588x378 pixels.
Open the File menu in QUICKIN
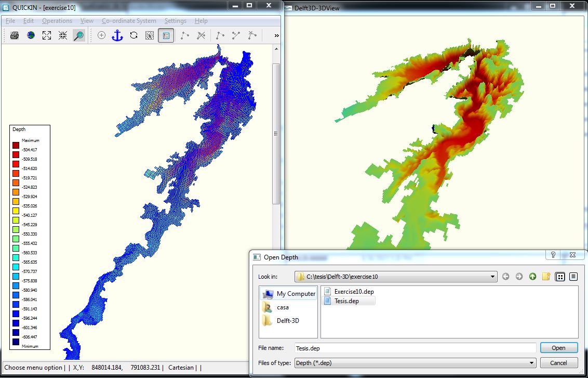(10, 21)
